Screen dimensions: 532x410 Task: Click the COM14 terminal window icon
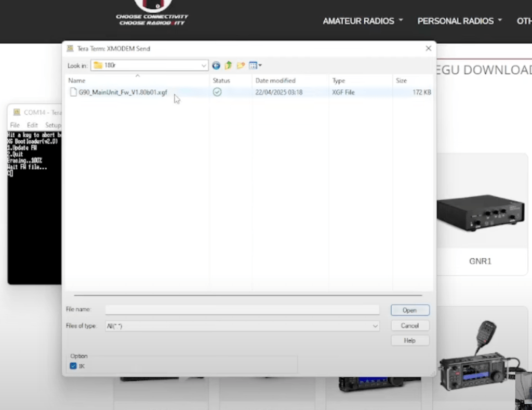click(x=17, y=112)
